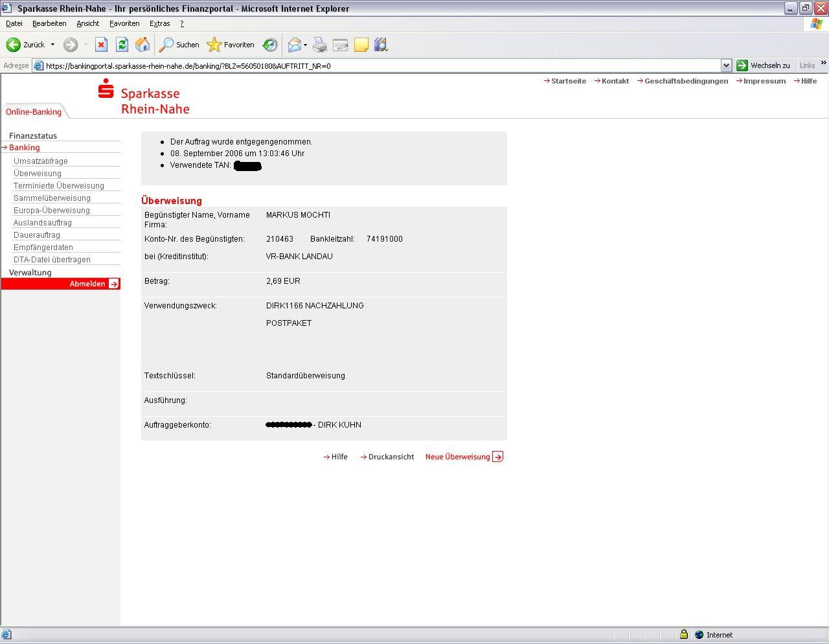The height and width of the screenshot is (644, 829).
Task: Click the yellow note toolbar icon
Action: click(x=361, y=45)
